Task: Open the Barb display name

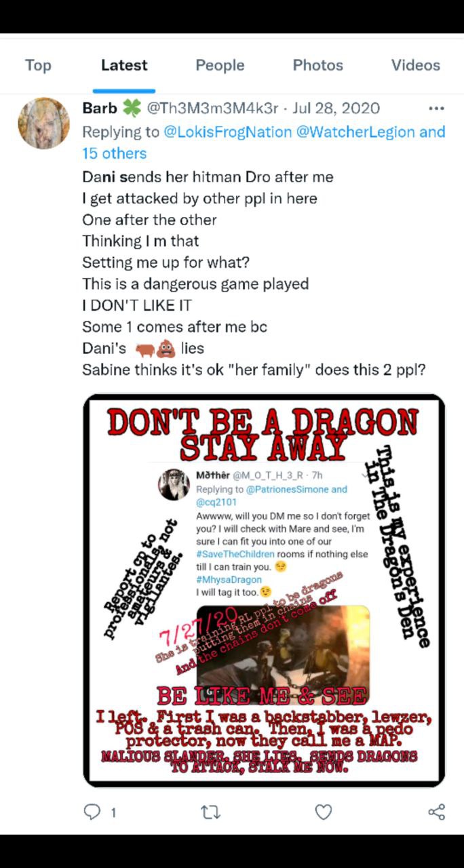Action: tap(100, 108)
